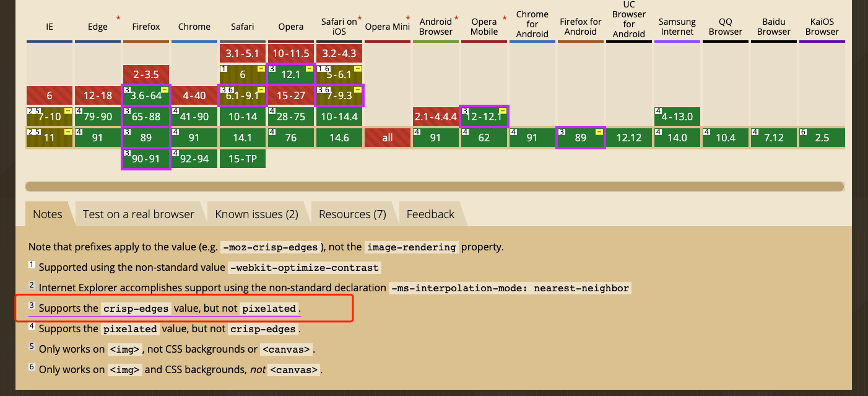Select the Opera Mobile 12-12.1 cell
Viewport: 868px width, 396px height.
pos(484,117)
